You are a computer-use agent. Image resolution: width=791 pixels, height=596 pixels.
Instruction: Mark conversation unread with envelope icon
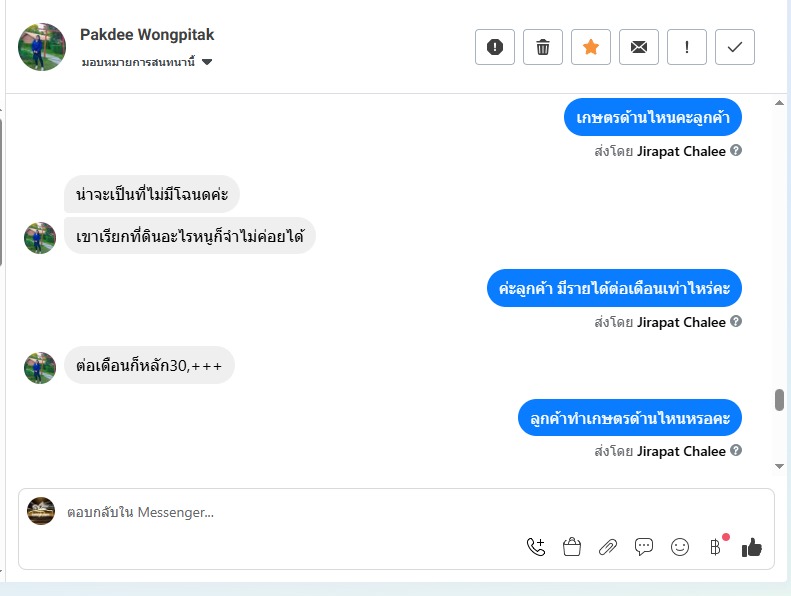[639, 47]
